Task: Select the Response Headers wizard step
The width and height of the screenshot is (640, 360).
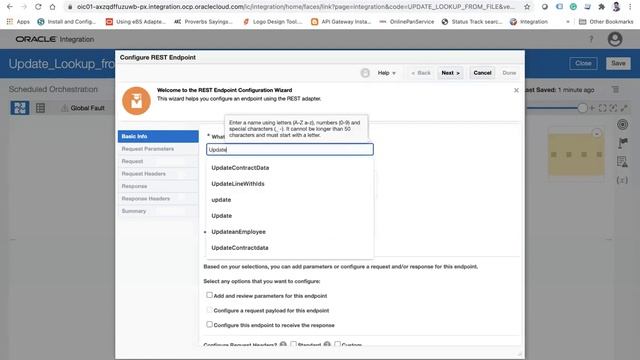Action: pyautogui.click(x=158, y=199)
